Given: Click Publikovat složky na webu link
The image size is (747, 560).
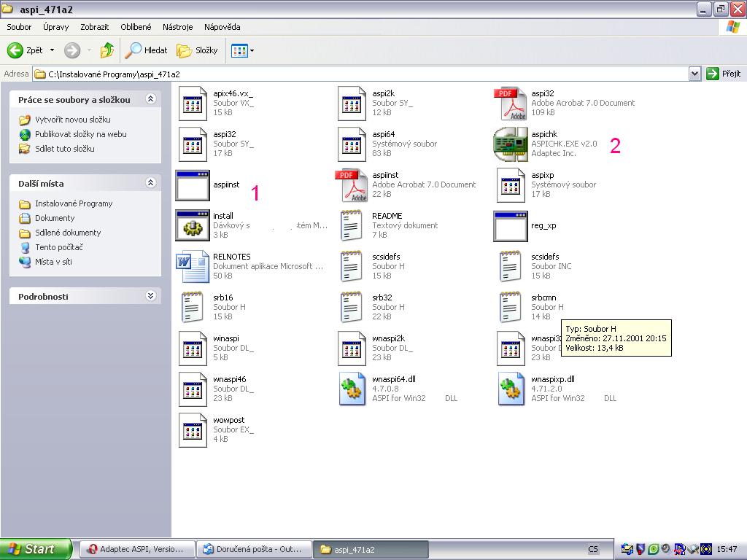Looking at the screenshot, I should point(80,134).
